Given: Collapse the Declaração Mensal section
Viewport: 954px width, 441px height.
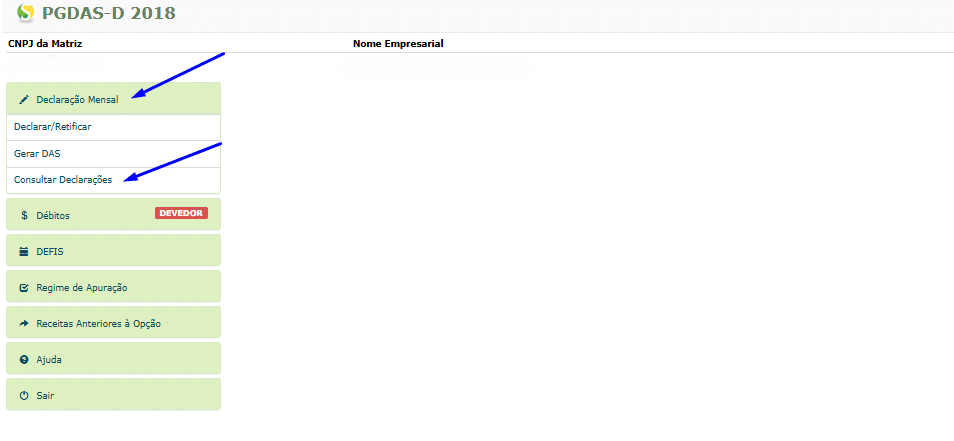Looking at the screenshot, I should 77,100.
